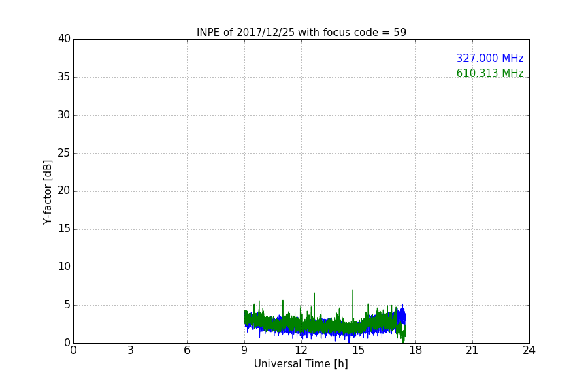Click the x-axis tick label '18'
The height and width of the screenshot is (392, 588).
tap(415, 350)
